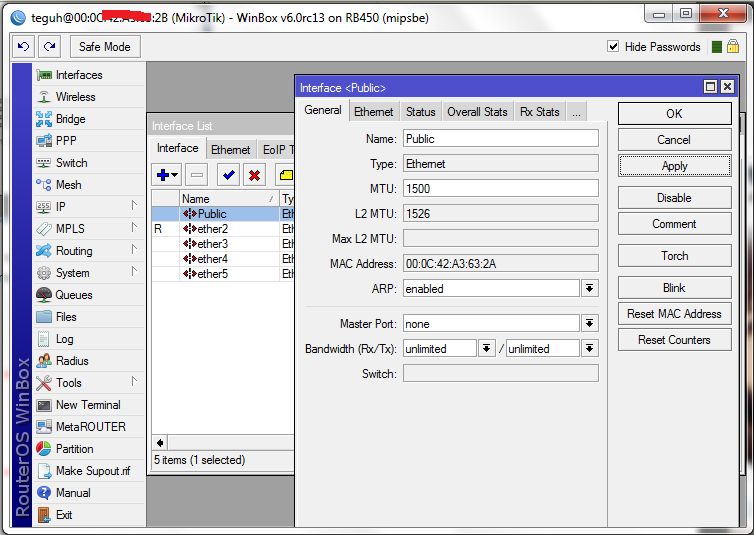Open the Interfaces menu icon
This screenshot has width=754, height=535.
coord(44,75)
